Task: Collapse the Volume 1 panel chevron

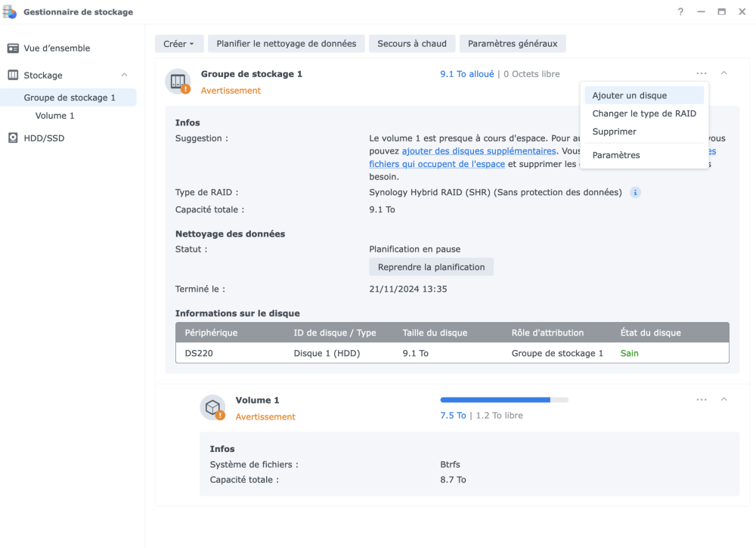Action: 723,400
